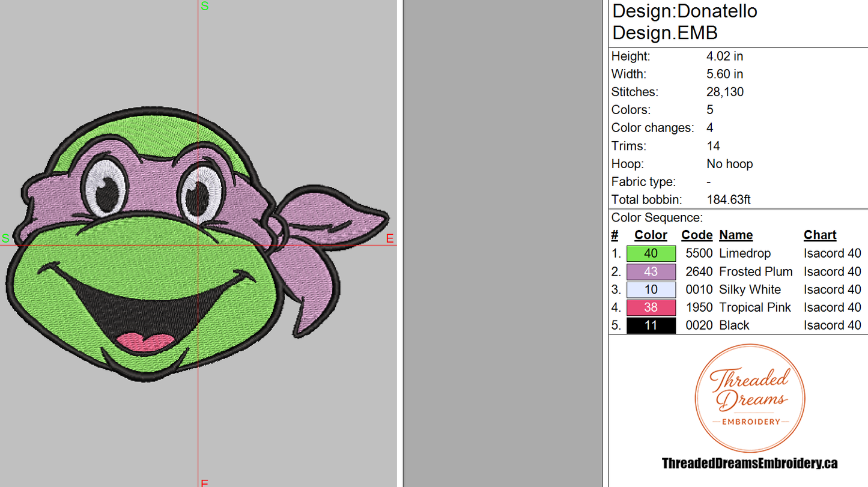
Task: Click the Trims value 14
Action: (x=713, y=146)
